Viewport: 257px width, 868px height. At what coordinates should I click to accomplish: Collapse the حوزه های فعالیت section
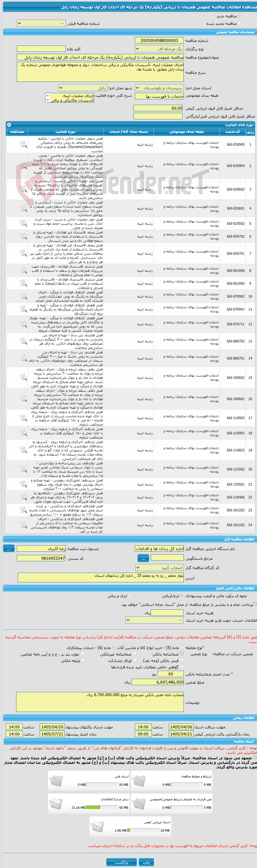click(x=9, y=125)
